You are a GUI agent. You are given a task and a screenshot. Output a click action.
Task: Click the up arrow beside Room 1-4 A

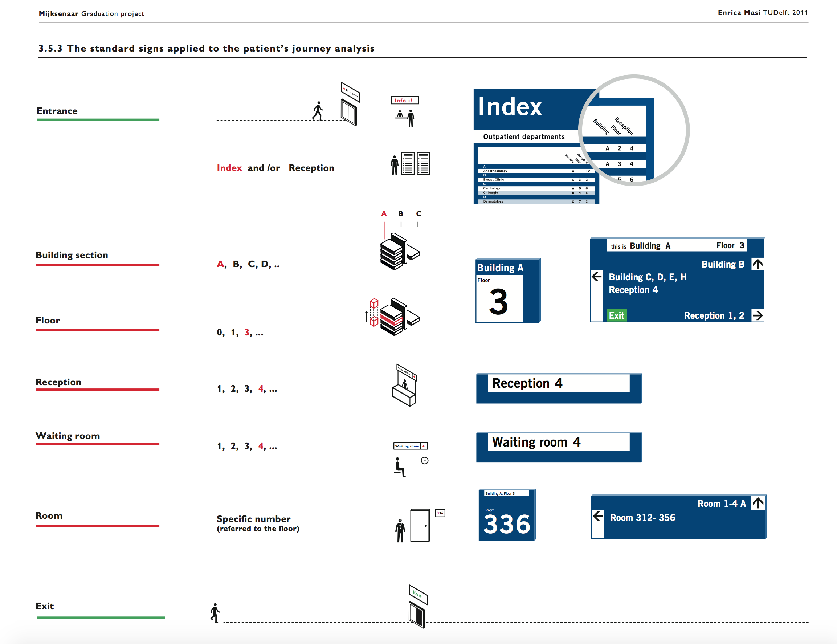(758, 503)
